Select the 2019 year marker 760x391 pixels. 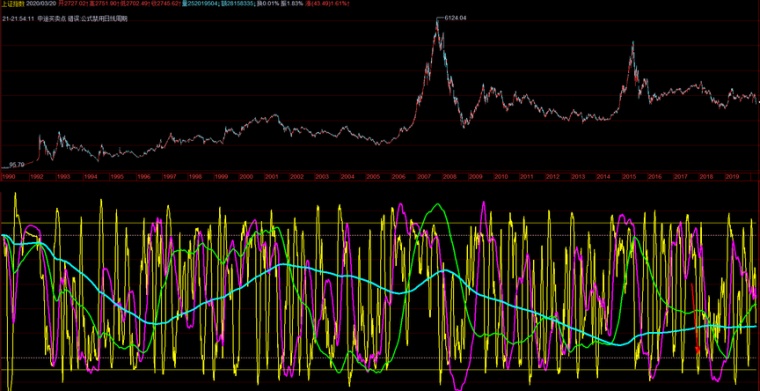(x=732, y=177)
